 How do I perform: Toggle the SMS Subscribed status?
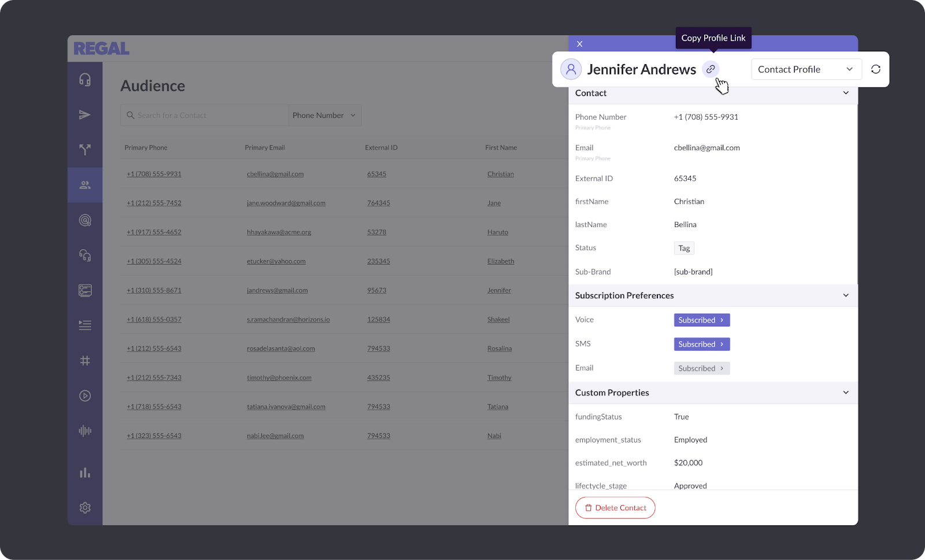[x=701, y=344]
